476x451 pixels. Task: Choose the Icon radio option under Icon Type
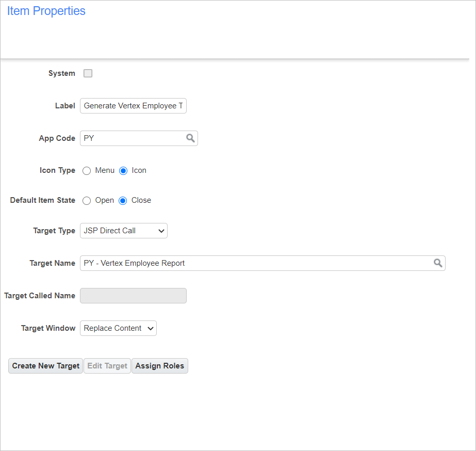123,171
